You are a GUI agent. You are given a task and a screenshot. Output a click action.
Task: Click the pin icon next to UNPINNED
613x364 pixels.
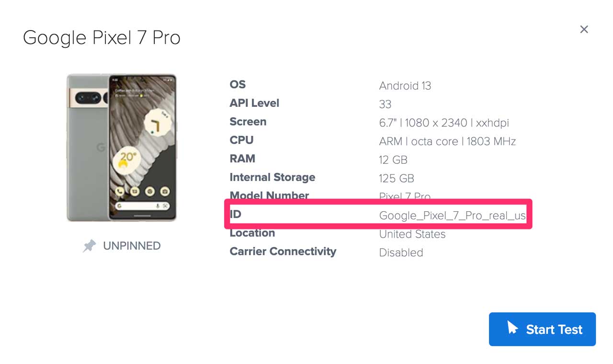click(89, 246)
